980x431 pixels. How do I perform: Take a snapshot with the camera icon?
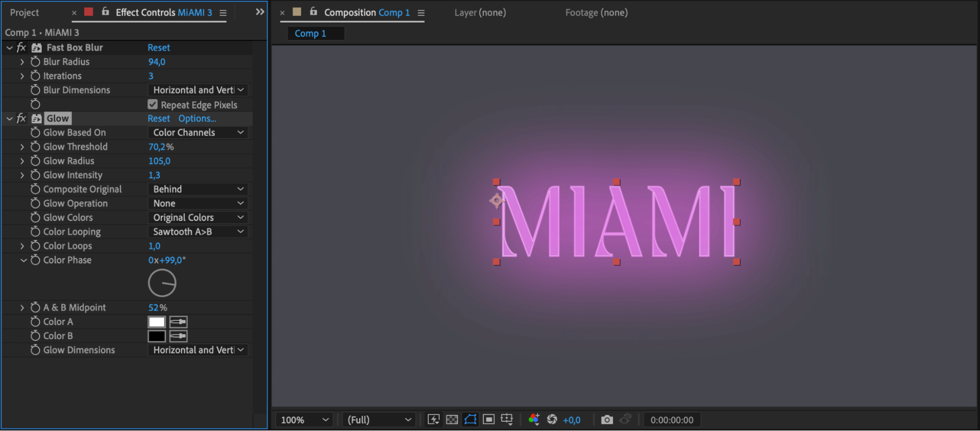pos(607,420)
